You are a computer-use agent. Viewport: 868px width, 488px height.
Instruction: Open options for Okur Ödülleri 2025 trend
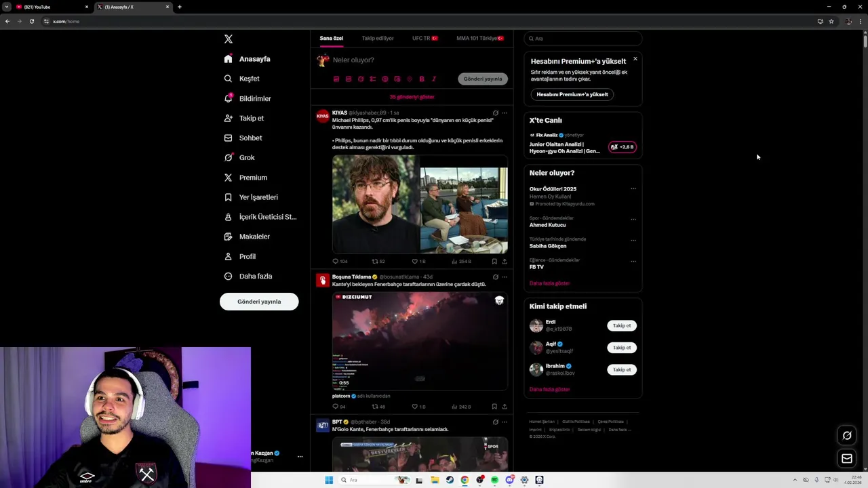(633, 189)
